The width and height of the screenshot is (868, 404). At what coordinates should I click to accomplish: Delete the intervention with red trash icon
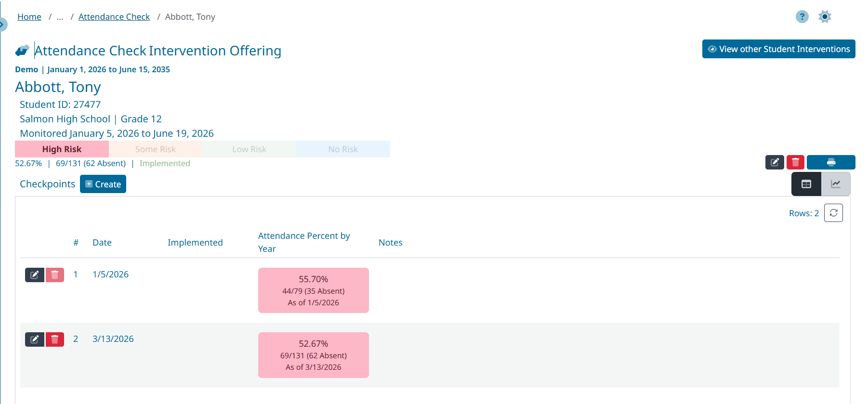click(795, 162)
